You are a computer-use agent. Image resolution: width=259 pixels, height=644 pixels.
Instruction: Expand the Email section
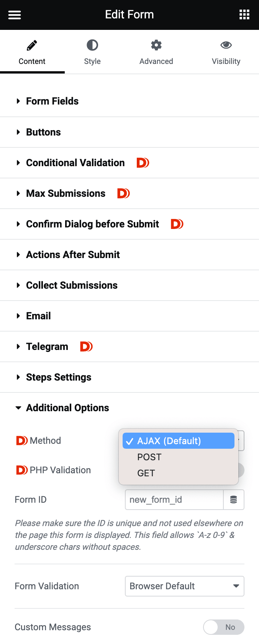(x=38, y=316)
